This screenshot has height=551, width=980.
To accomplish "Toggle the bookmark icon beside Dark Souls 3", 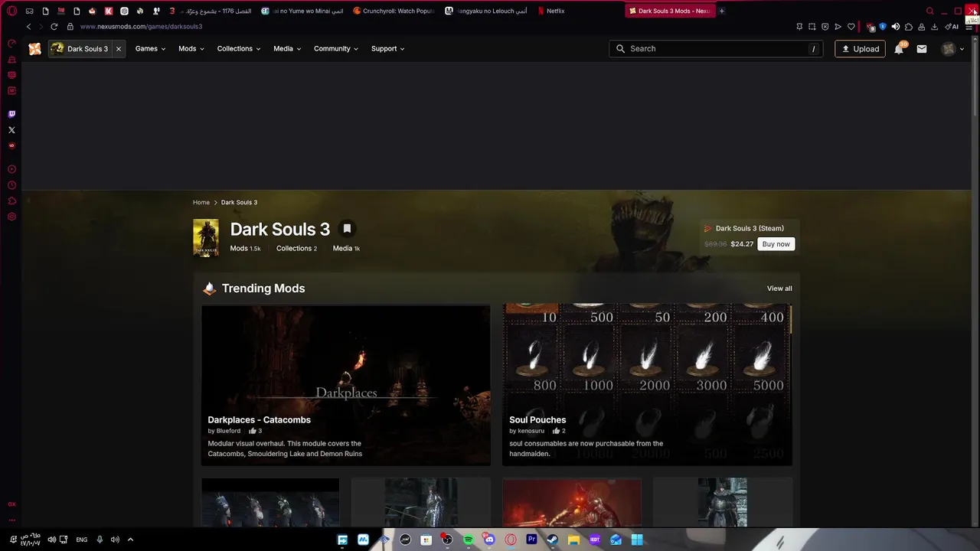I will 347,229.
